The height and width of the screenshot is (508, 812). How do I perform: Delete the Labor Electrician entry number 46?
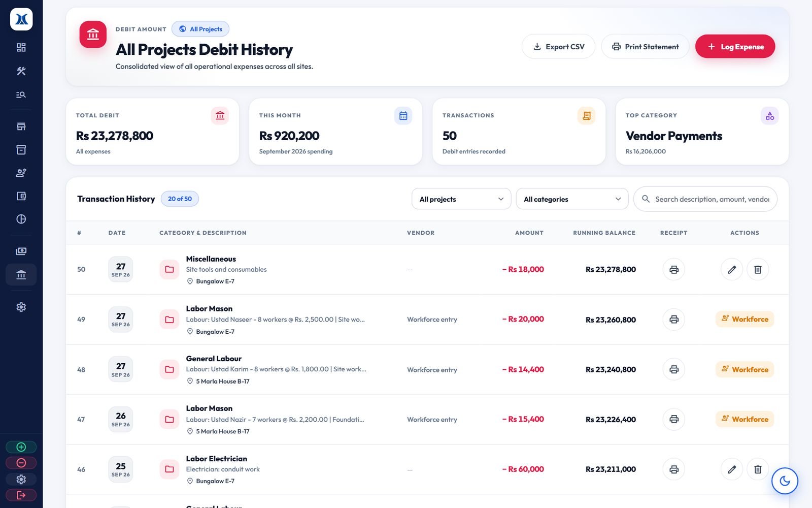tap(758, 469)
